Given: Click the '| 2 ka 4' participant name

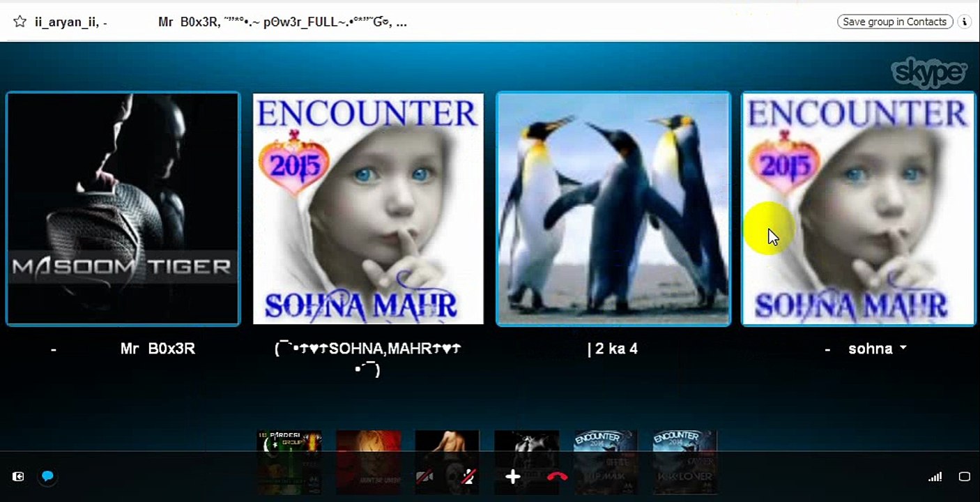Looking at the screenshot, I should pos(613,349).
